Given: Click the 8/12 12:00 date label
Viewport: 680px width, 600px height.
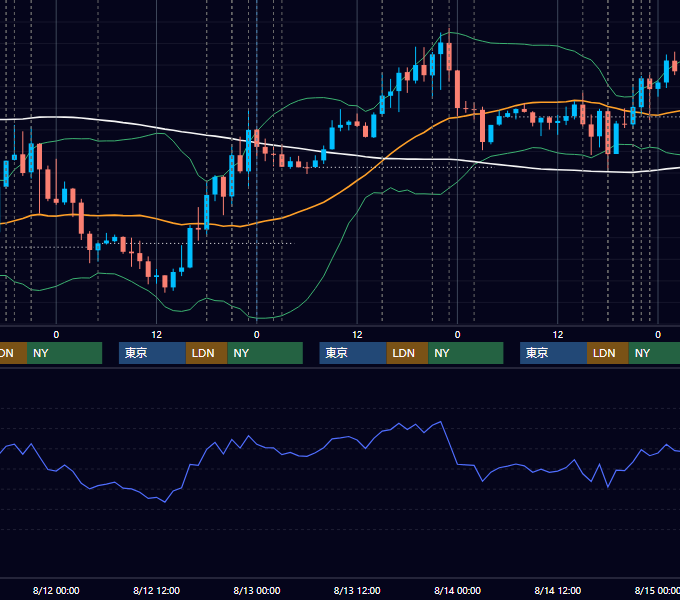Looking at the screenshot, I should click(x=156, y=590).
